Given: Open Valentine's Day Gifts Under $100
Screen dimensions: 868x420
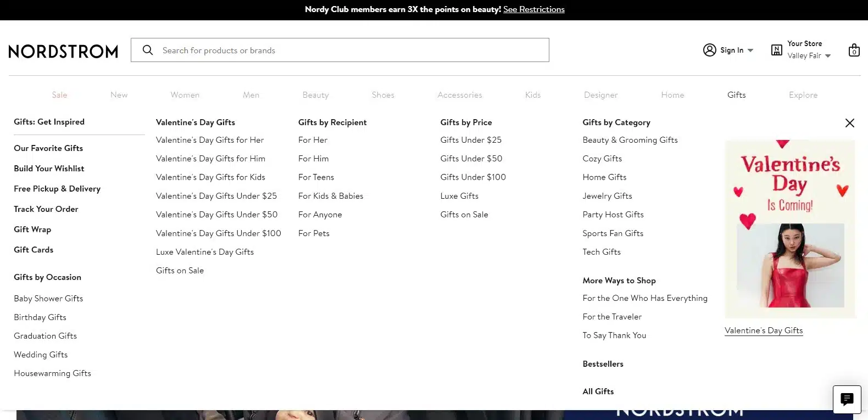Looking at the screenshot, I should coord(219,233).
